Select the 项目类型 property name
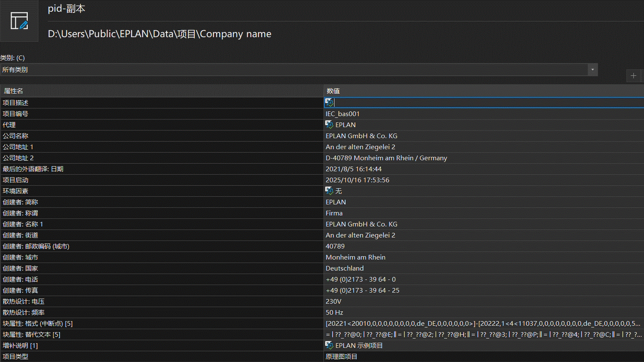The image size is (644, 362). pyautogui.click(x=15, y=356)
